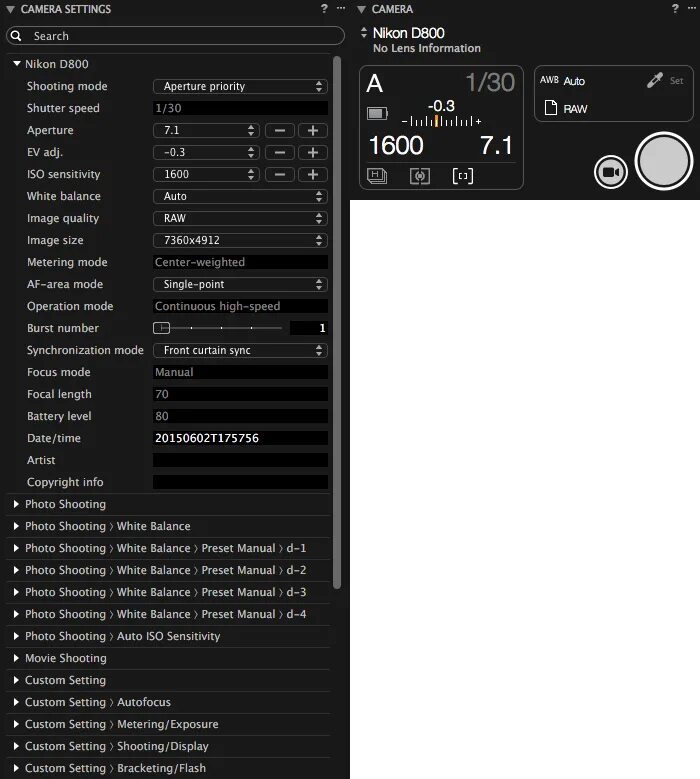Click the large ISO 1600 readout
This screenshot has height=779, width=700.
click(x=396, y=146)
